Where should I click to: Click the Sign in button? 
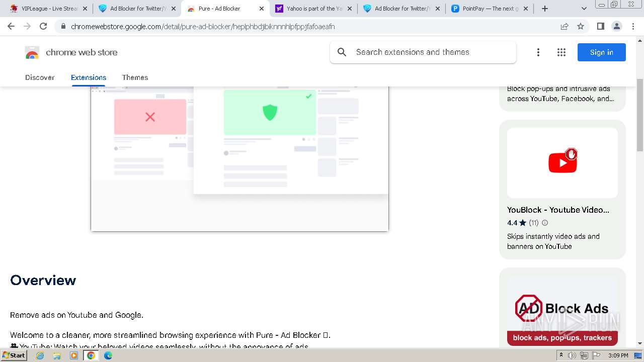click(602, 52)
